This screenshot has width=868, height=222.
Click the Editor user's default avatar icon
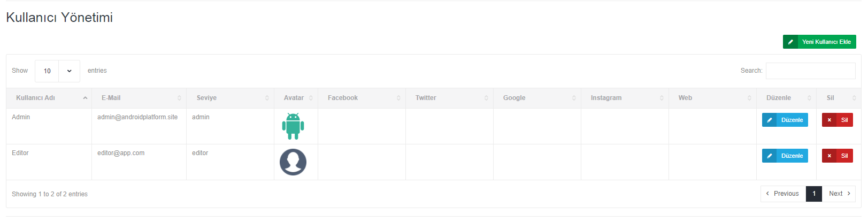coord(293,162)
